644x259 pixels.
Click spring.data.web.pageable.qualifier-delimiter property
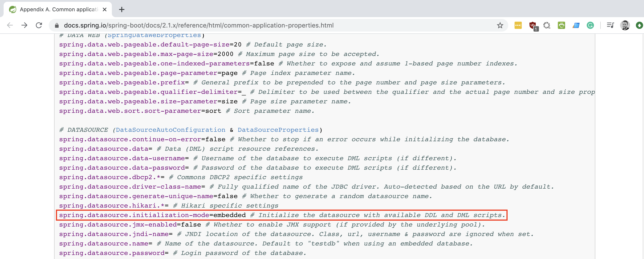click(149, 92)
